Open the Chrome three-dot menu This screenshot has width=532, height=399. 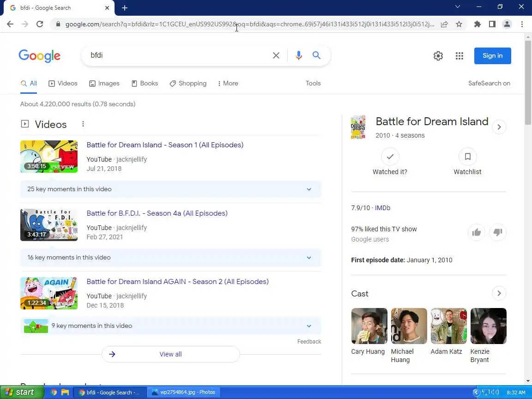522,24
